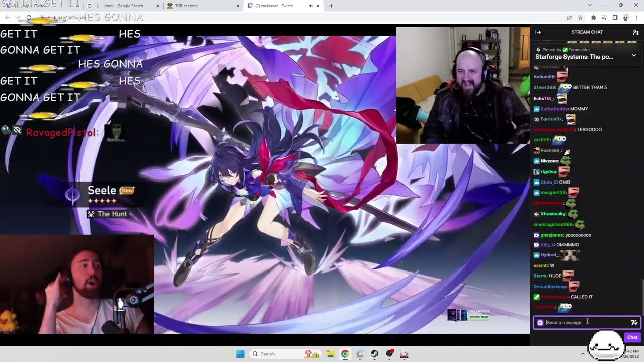
Task: Click the chat identity badge icon
Action: click(540, 323)
